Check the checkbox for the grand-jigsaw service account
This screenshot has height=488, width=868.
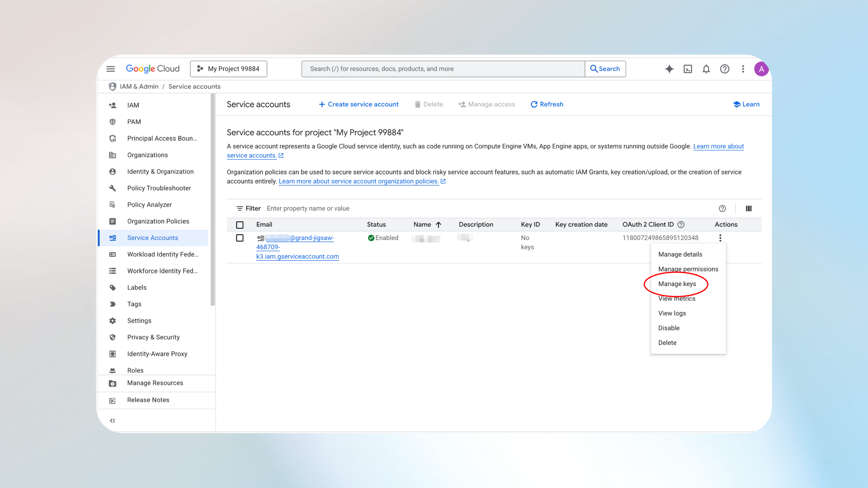240,238
